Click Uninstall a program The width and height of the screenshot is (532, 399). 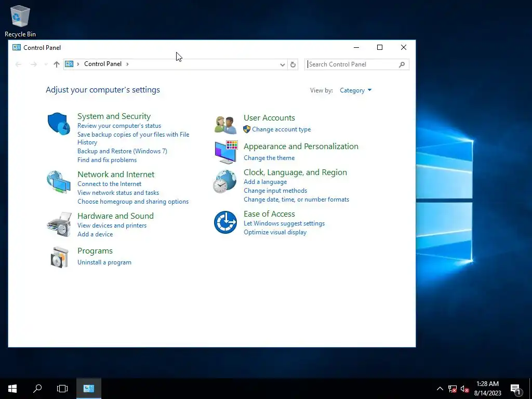coord(104,262)
